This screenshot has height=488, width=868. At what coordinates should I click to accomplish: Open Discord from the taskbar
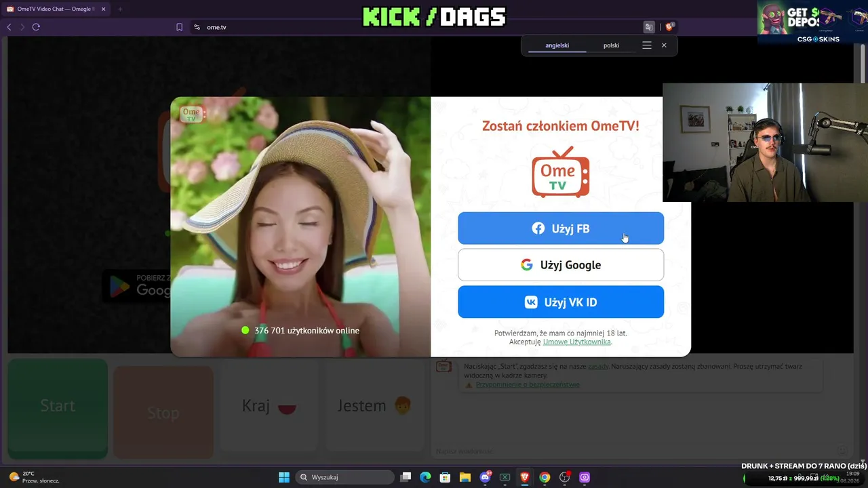486,477
